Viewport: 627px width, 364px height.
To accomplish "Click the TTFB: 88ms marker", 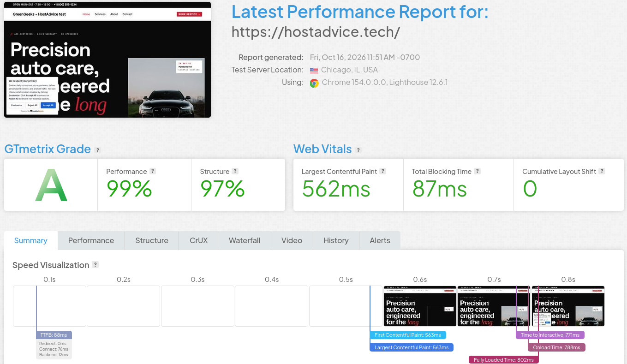I will [54, 335].
